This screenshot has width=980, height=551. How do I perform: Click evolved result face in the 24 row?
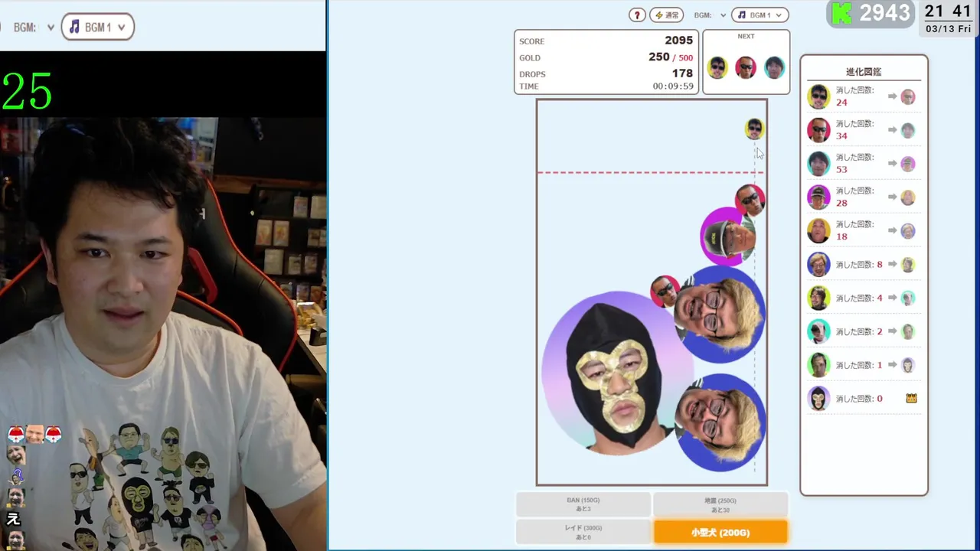tap(908, 96)
